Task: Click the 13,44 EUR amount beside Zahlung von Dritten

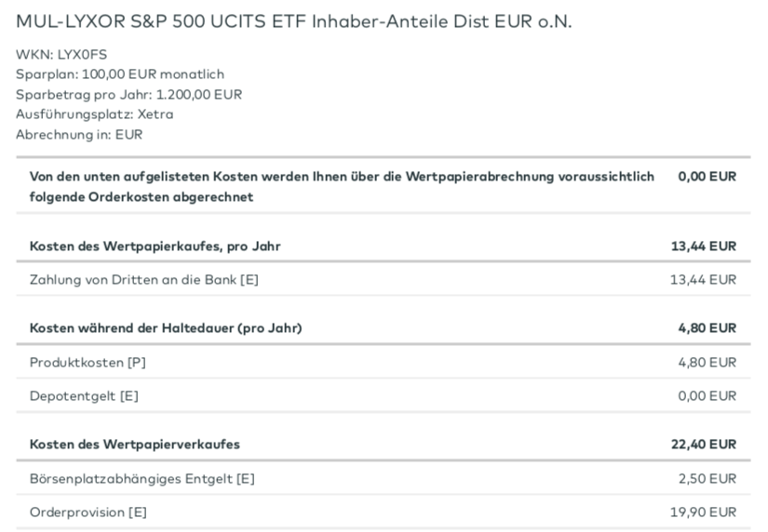Action: point(703,279)
